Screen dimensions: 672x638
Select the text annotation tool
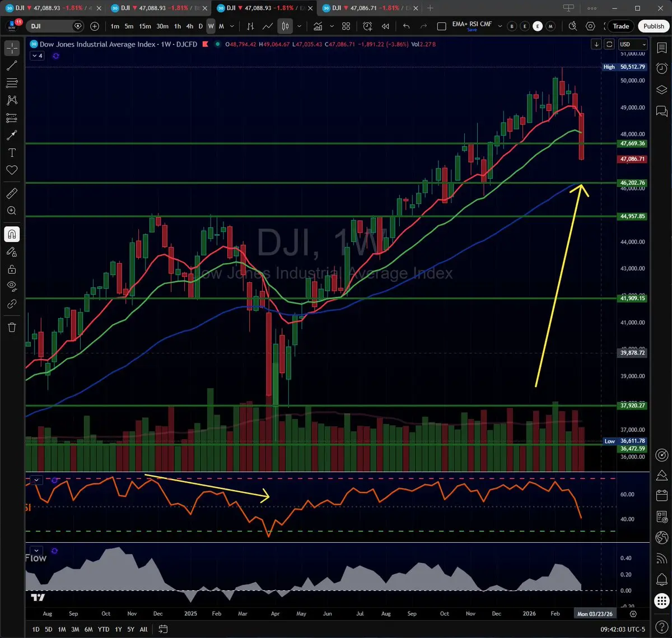click(x=12, y=152)
